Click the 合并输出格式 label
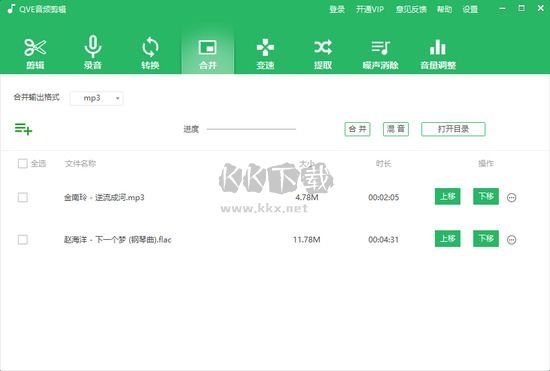The height and width of the screenshot is (371, 550). click(x=36, y=97)
